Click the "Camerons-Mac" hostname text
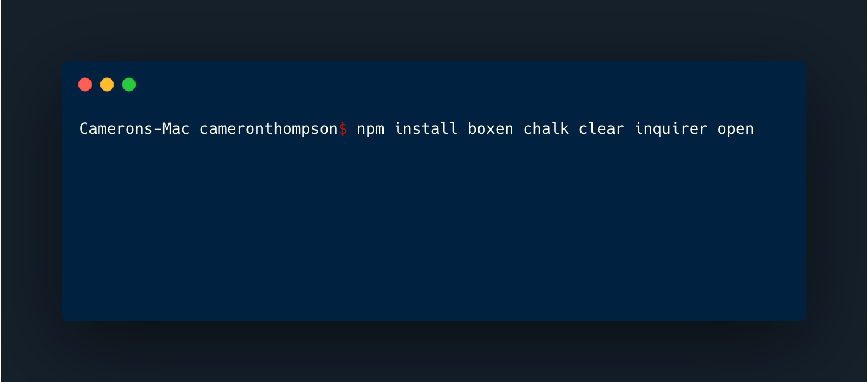 pyautogui.click(x=134, y=128)
